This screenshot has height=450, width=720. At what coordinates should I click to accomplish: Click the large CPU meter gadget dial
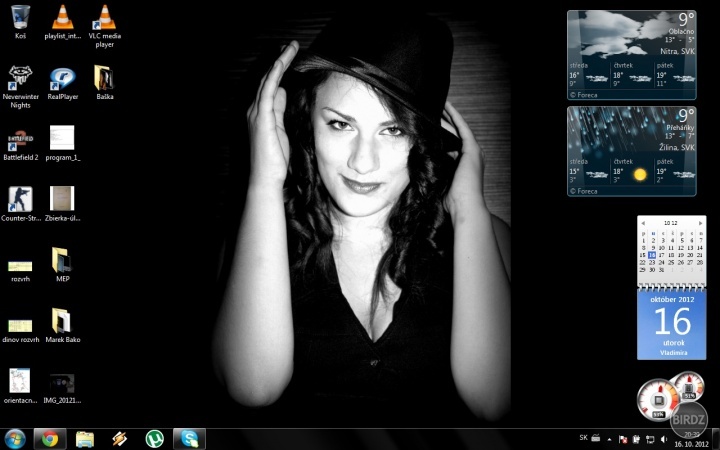658,399
